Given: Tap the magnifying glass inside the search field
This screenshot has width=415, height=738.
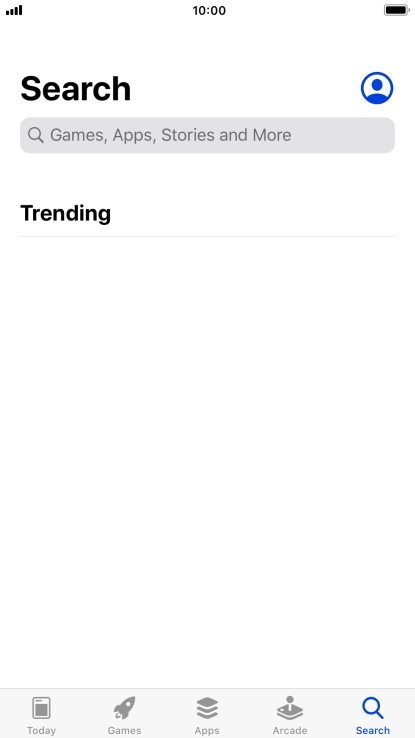Looking at the screenshot, I should click(36, 135).
